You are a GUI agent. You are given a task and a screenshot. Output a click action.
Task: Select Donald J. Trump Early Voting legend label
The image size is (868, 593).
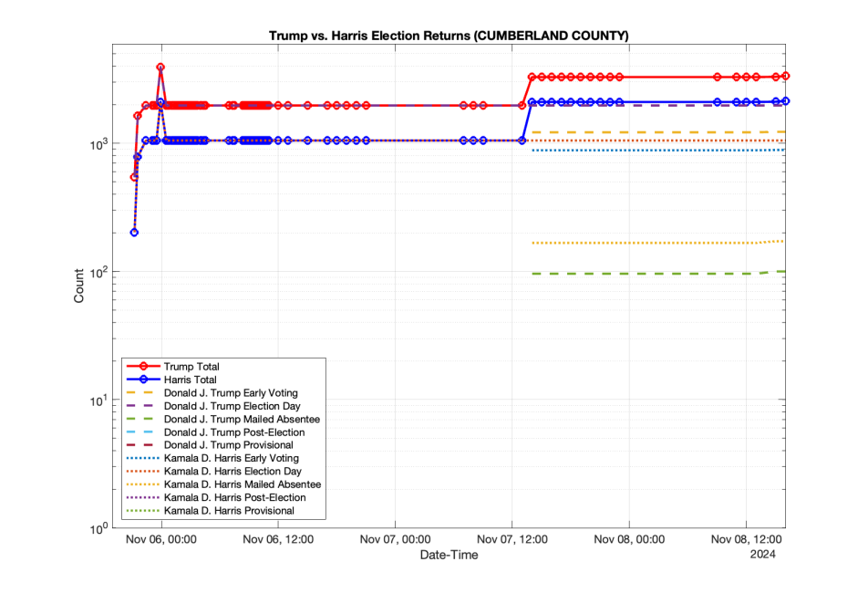pos(231,392)
